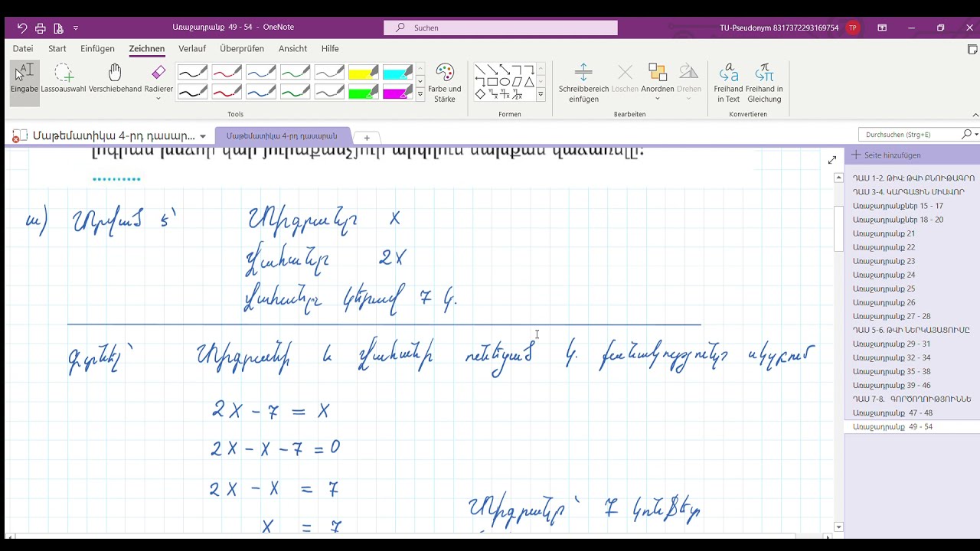
Task: Click Schreibbereich einfügen insert space tool
Action: (x=583, y=83)
